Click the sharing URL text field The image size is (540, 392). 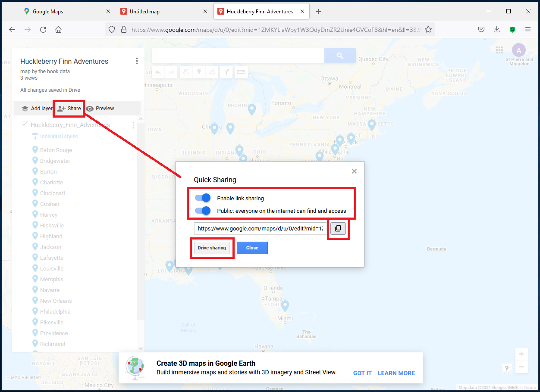coord(261,228)
